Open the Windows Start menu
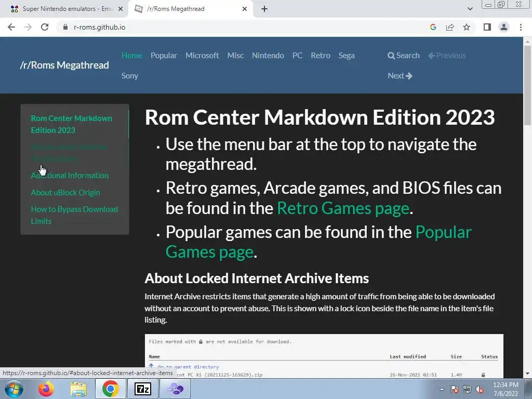This screenshot has width=532, height=399. (x=14, y=389)
